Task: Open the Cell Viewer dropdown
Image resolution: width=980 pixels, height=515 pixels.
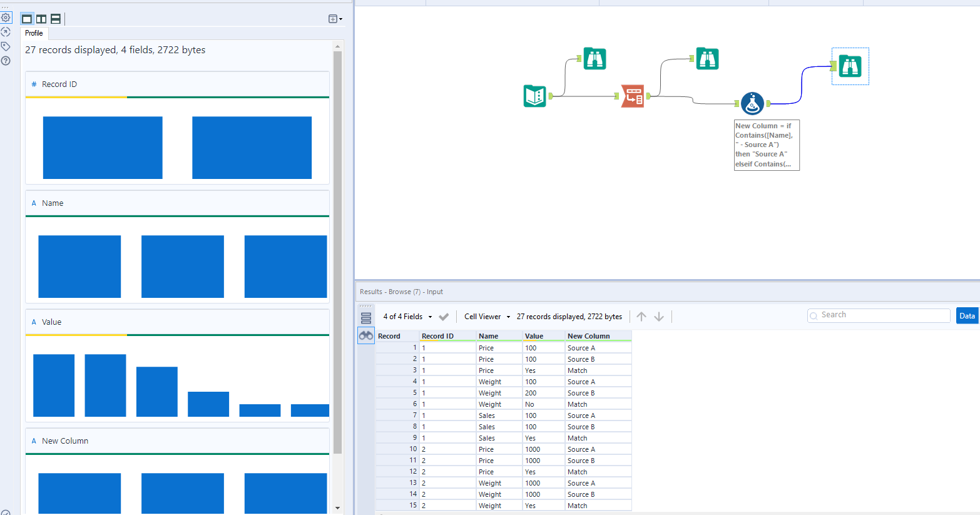Action: tap(487, 317)
